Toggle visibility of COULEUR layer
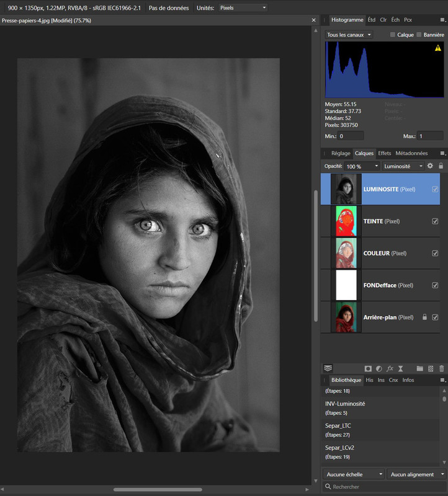Image resolution: width=448 pixels, height=496 pixels. 435,253
